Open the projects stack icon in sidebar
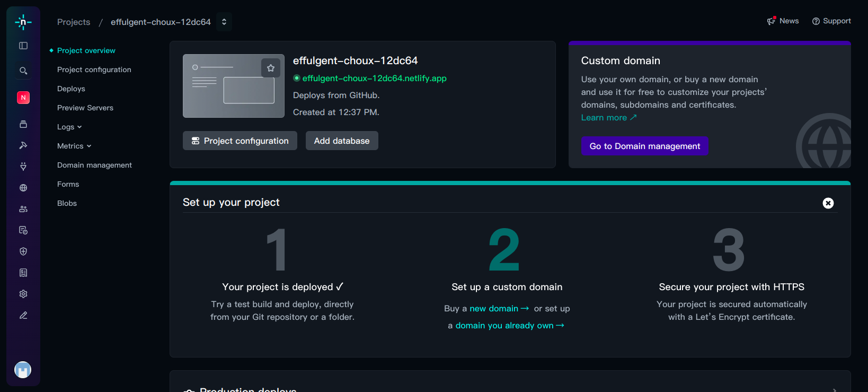Viewport: 868px width, 392px height. pos(23,124)
